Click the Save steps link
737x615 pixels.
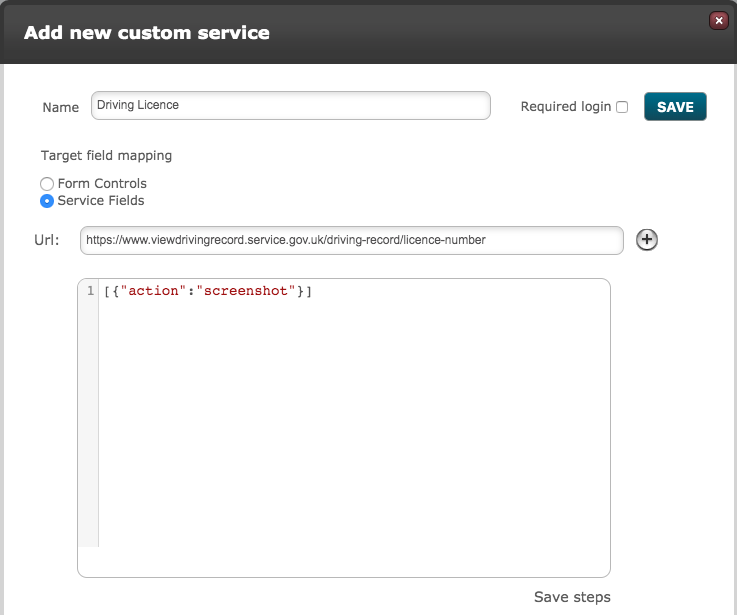[x=572, y=597]
